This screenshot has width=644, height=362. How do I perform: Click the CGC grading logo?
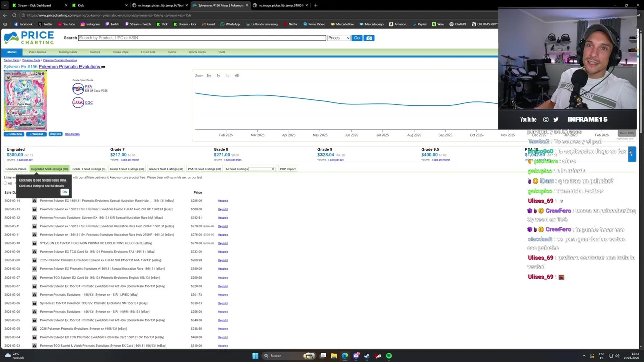click(x=78, y=102)
